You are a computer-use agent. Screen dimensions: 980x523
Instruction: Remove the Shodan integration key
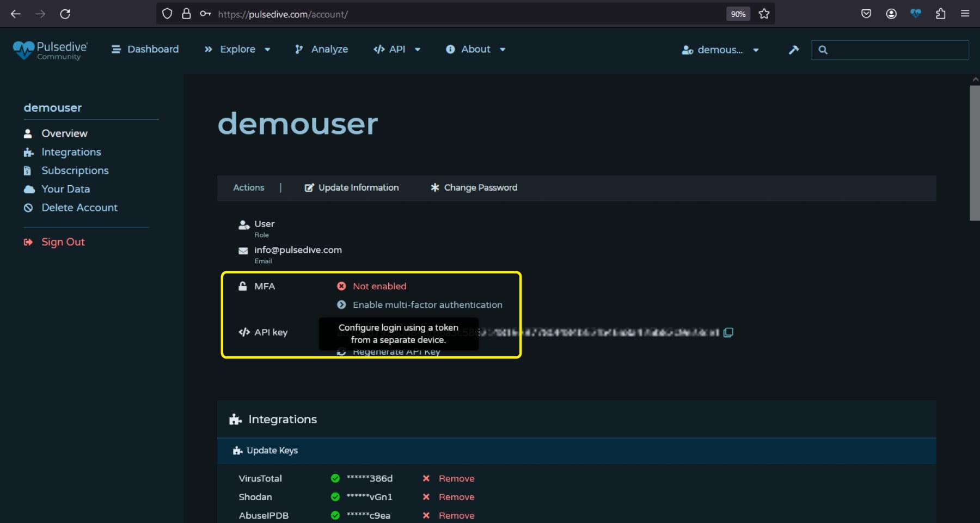(456, 497)
